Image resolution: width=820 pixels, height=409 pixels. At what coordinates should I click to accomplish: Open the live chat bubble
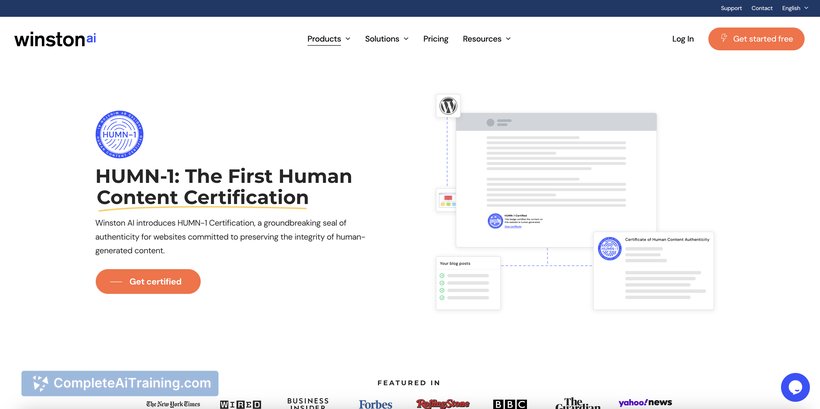pos(795,387)
